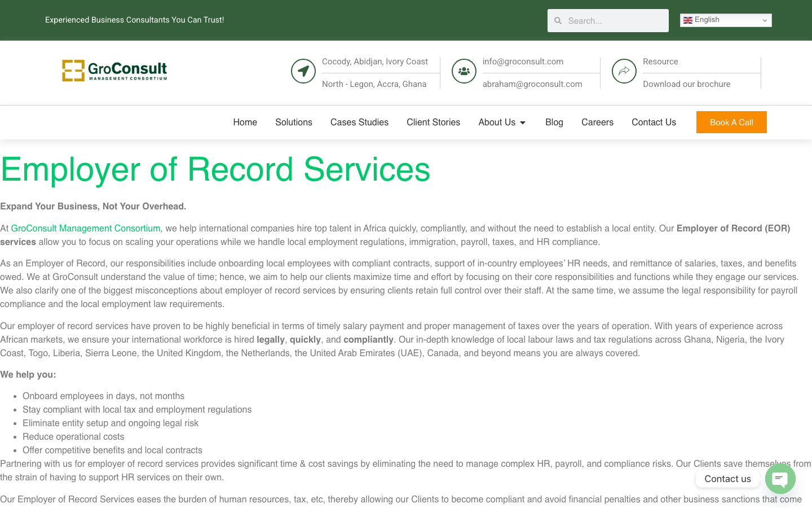Click 'Stay compliant with local tax' bullet
Viewport: 812px width, 508px height.
click(137, 409)
